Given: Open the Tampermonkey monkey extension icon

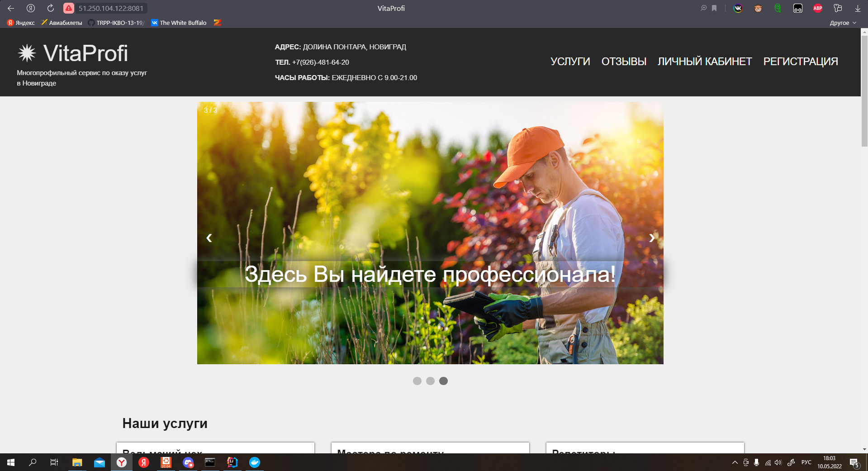Looking at the screenshot, I should click(758, 8).
